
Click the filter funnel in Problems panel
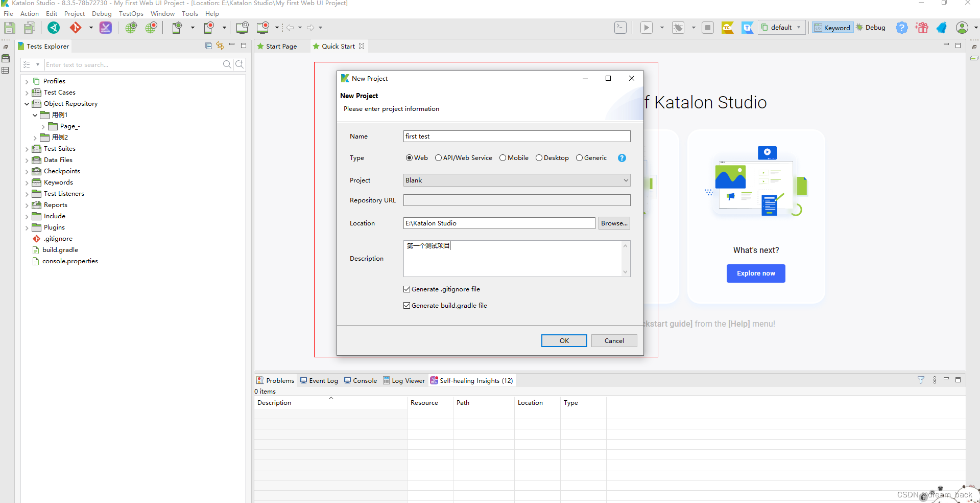pos(921,380)
